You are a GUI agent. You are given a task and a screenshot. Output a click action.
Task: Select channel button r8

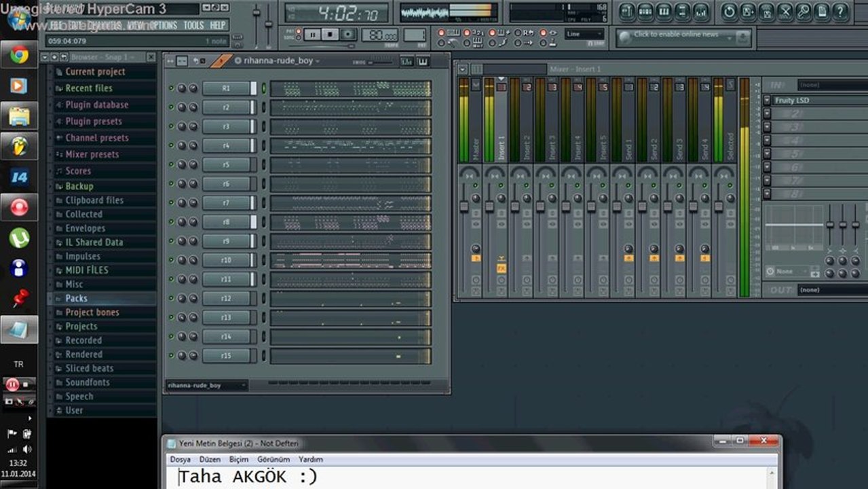pyautogui.click(x=226, y=222)
